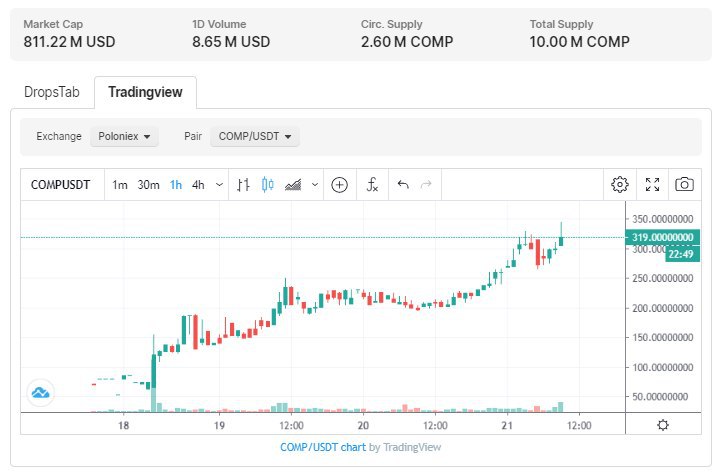The width and height of the screenshot is (725, 474).
Task: Click the 1D Volume label
Action: point(219,24)
